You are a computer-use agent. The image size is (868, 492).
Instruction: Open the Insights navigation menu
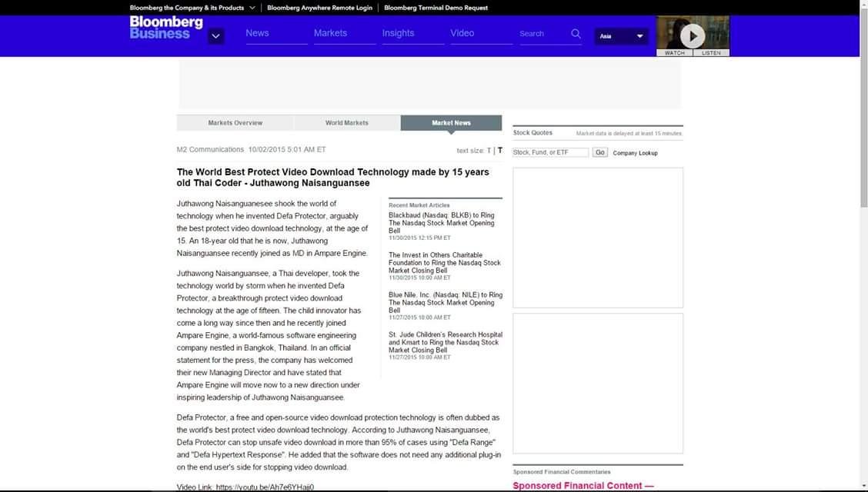[398, 33]
